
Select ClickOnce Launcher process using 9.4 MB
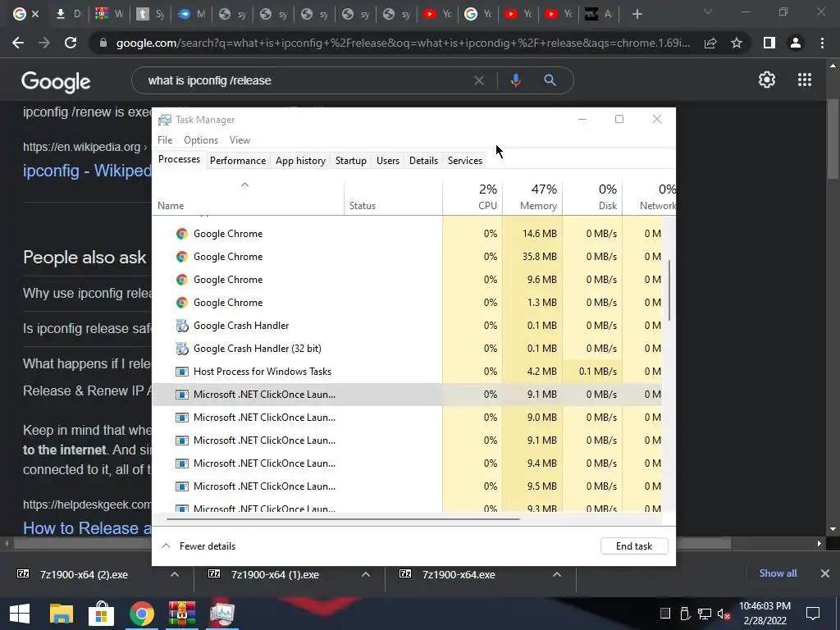coord(407,463)
